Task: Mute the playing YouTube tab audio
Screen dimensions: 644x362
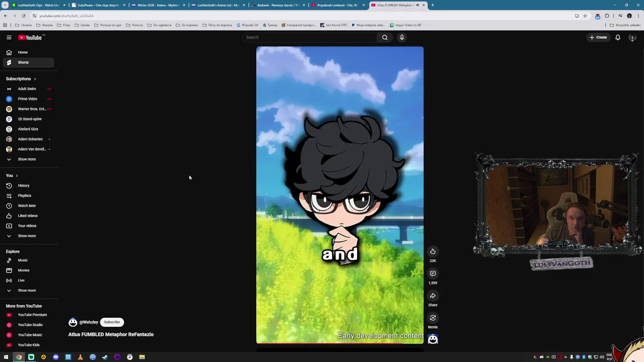Action: pos(417,5)
